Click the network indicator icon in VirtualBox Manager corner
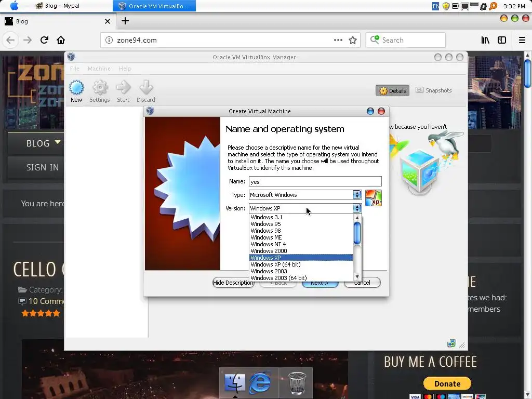The height and width of the screenshot is (399, 532). pos(451,343)
